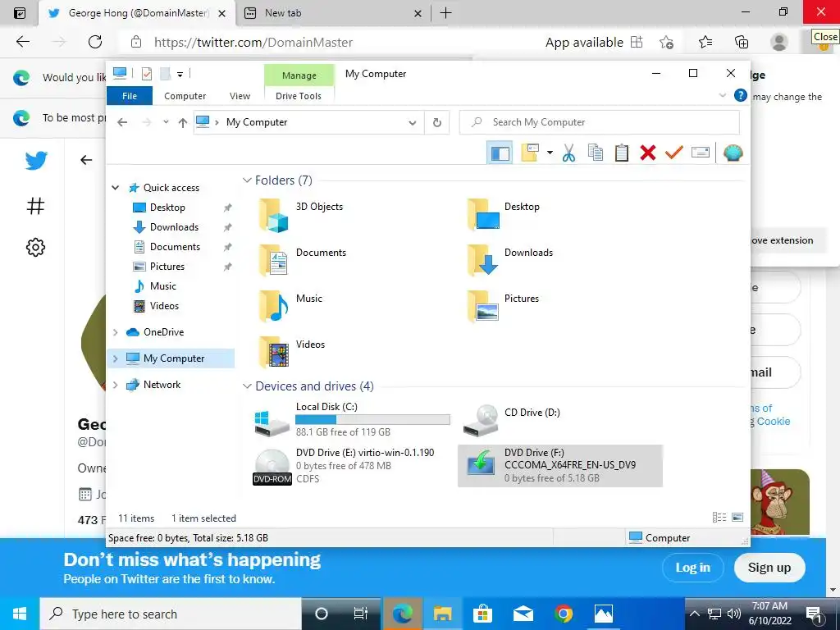Click the red X Delete icon
The width and height of the screenshot is (840, 630).
tap(648, 153)
